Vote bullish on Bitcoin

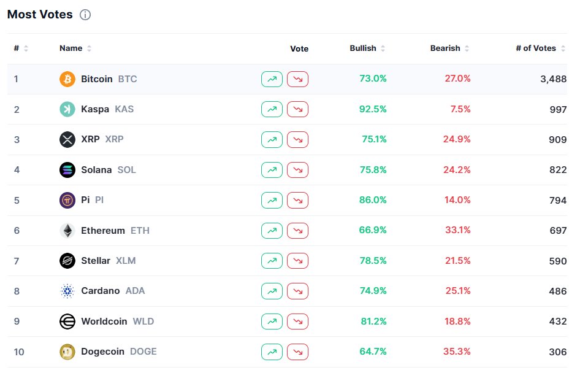tap(272, 79)
